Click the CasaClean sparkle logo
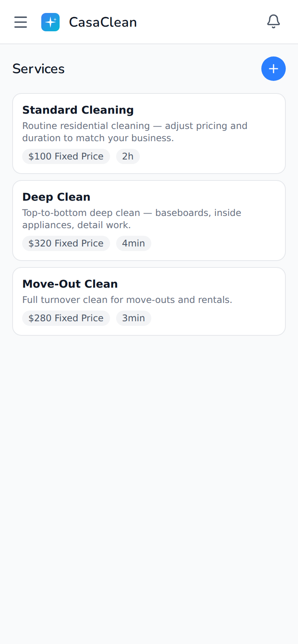This screenshot has width=298, height=644. pyautogui.click(x=50, y=22)
